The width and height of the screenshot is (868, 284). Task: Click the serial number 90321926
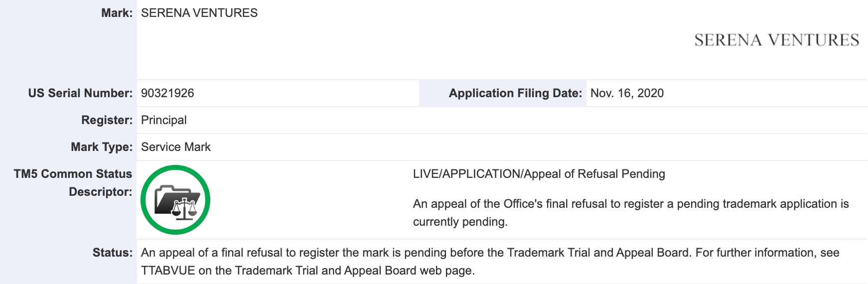pyautogui.click(x=167, y=93)
